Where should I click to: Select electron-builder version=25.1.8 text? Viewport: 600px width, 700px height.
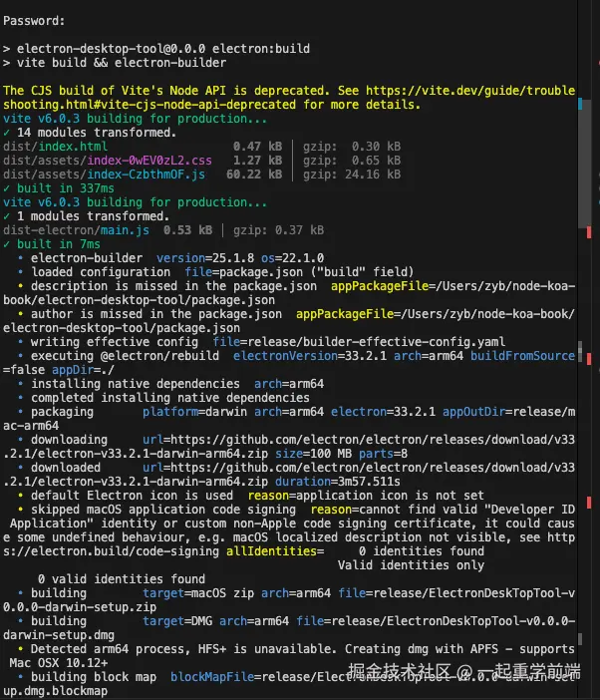tap(143, 258)
